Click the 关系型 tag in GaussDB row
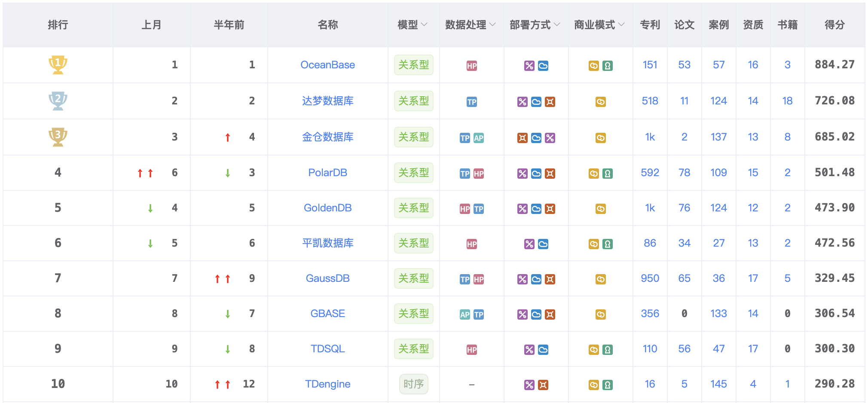The height and width of the screenshot is (403, 868). (414, 278)
